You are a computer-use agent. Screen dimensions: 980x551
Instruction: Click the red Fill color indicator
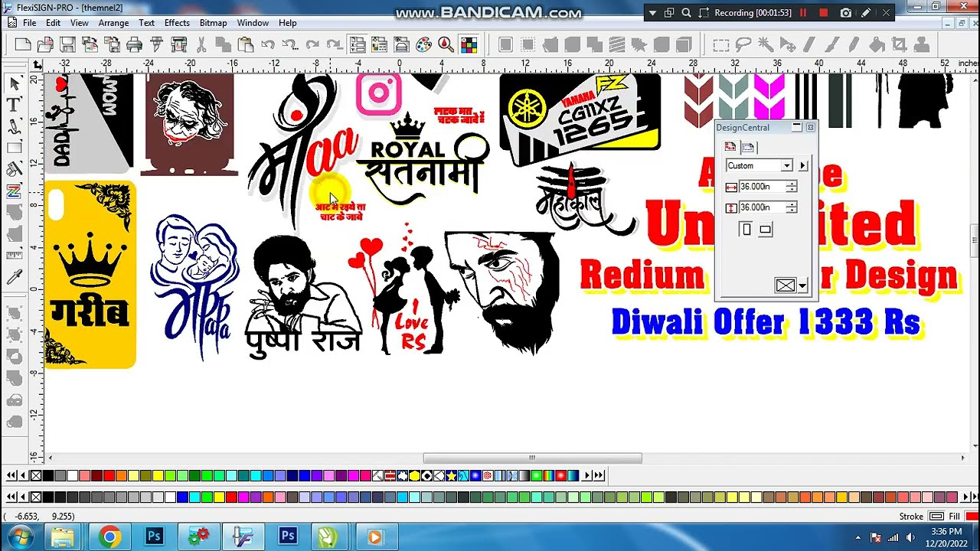click(972, 517)
